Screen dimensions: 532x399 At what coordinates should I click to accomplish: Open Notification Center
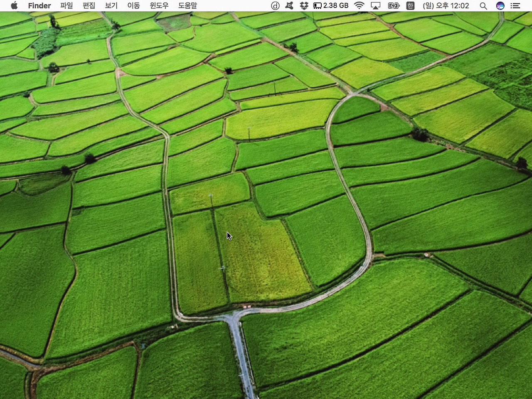(515, 5)
